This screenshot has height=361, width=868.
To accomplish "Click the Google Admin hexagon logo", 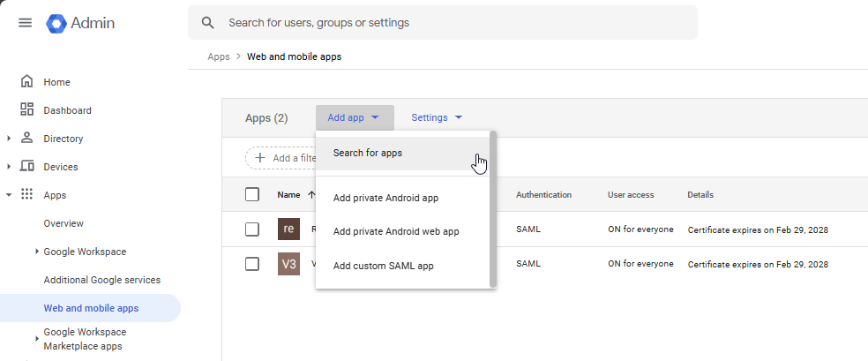I will [x=56, y=23].
